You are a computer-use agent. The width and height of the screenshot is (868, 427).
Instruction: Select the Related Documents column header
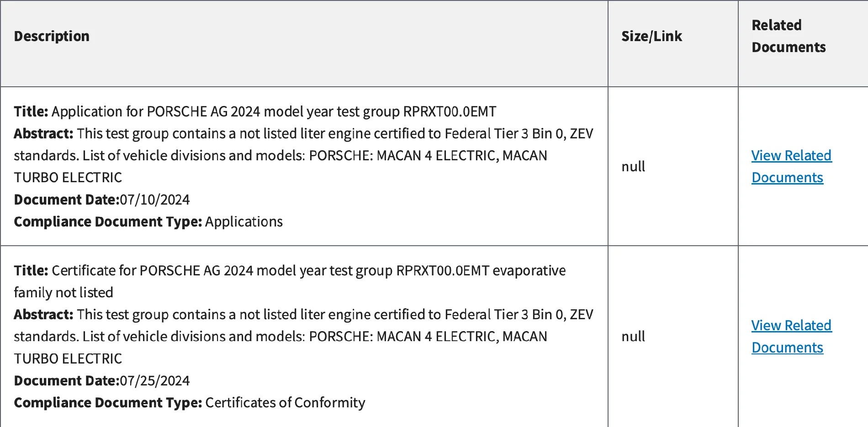tap(788, 36)
